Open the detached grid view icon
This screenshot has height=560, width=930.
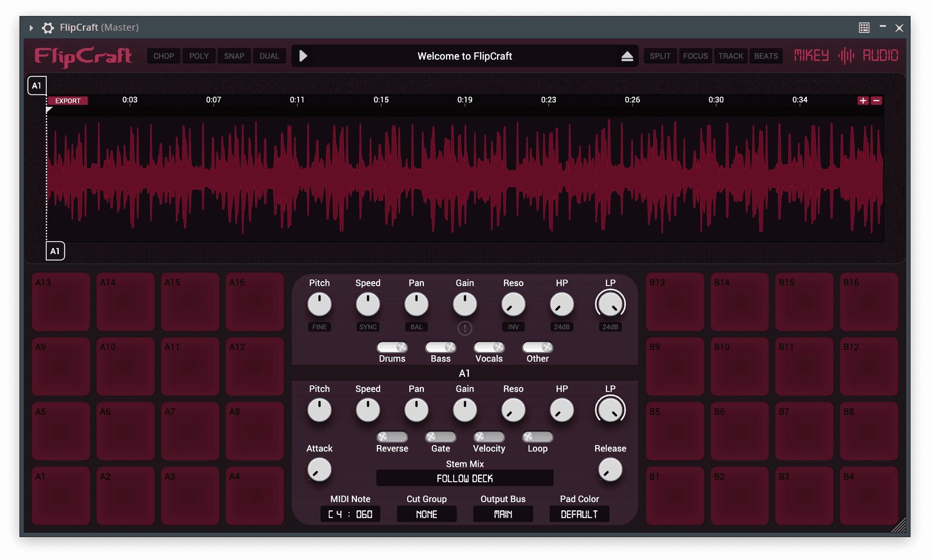click(864, 28)
